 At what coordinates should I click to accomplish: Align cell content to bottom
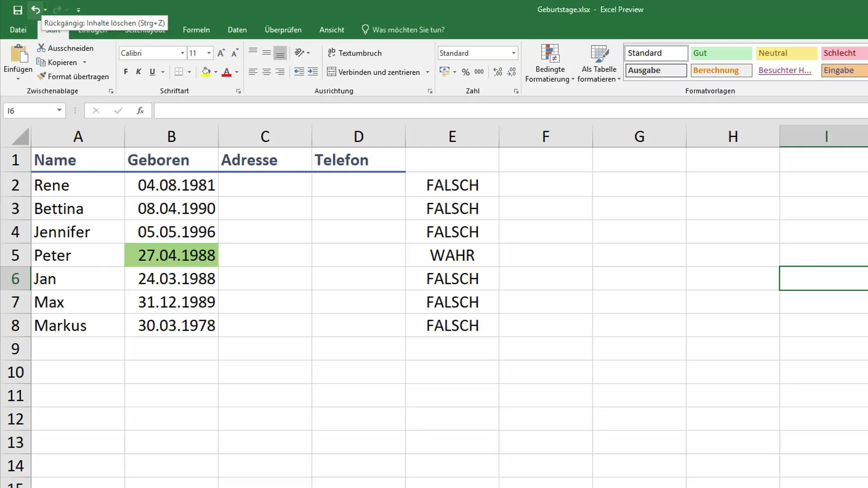(280, 53)
